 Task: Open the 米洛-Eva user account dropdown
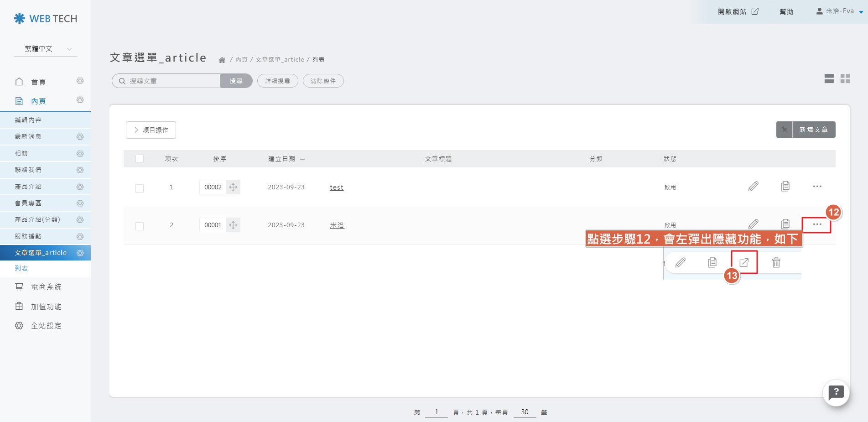(839, 11)
